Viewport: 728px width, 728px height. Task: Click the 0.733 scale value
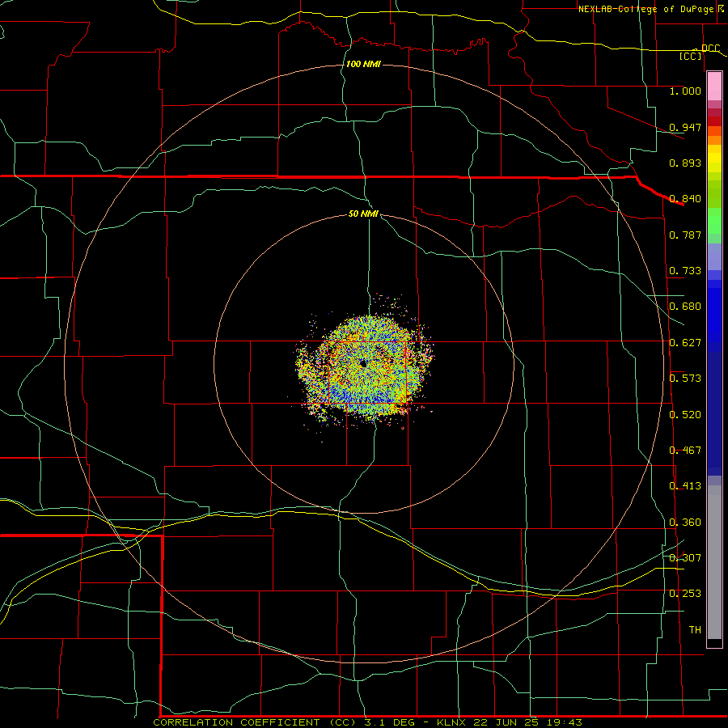[685, 271]
